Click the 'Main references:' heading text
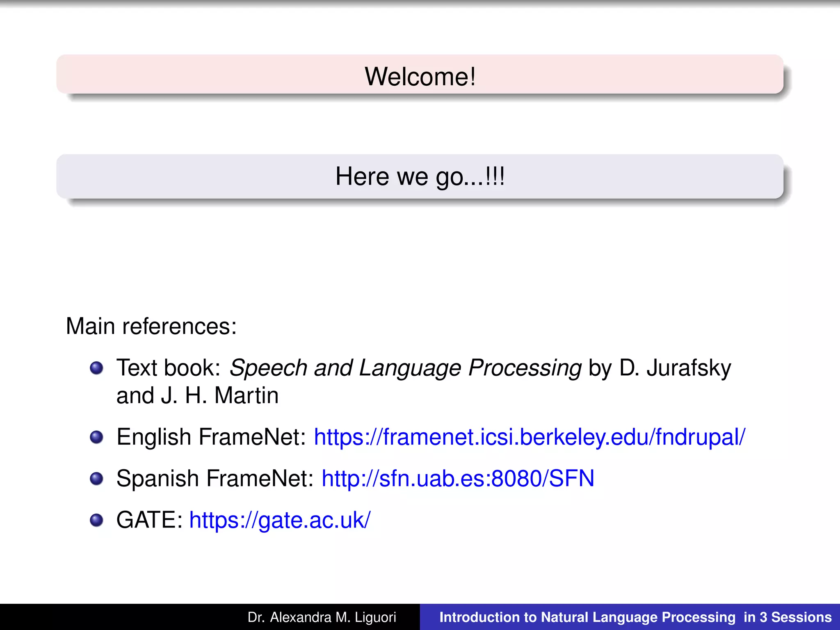Image resolution: width=840 pixels, height=630 pixels. click(x=151, y=326)
